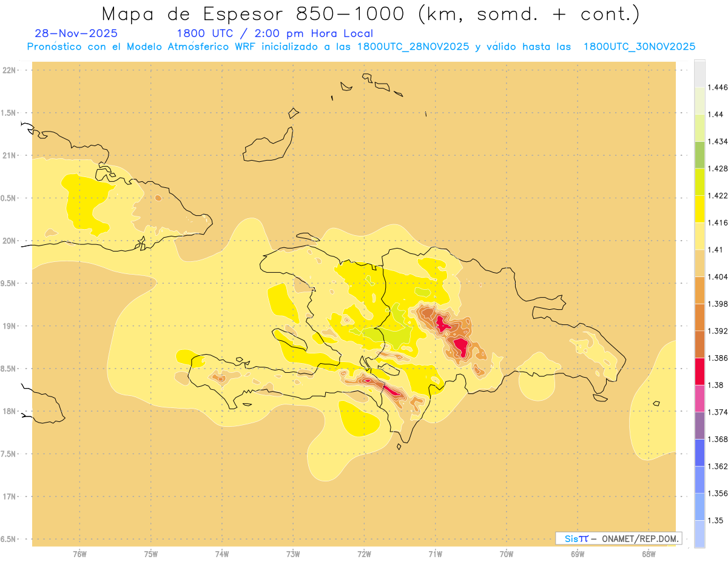Select the blue legend swatch between 1.362 and 1.368
This screenshot has width=728, height=562.
pos(699,452)
